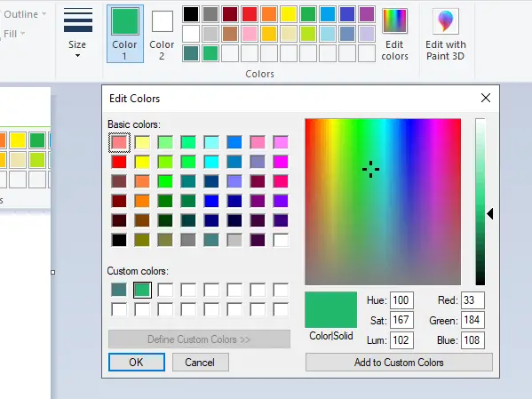The image size is (532, 399).
Task: Click the luminosity slider arrow
Action: click(x=489, y=214)
